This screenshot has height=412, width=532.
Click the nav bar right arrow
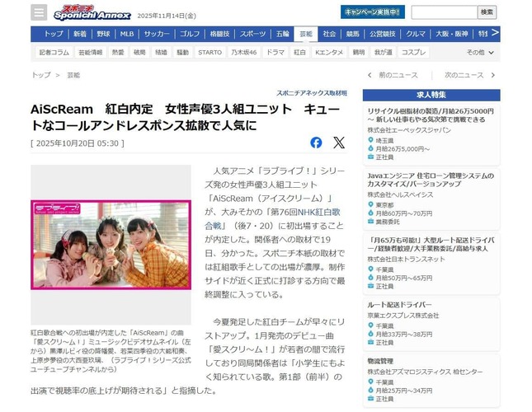tap(495, 33)
